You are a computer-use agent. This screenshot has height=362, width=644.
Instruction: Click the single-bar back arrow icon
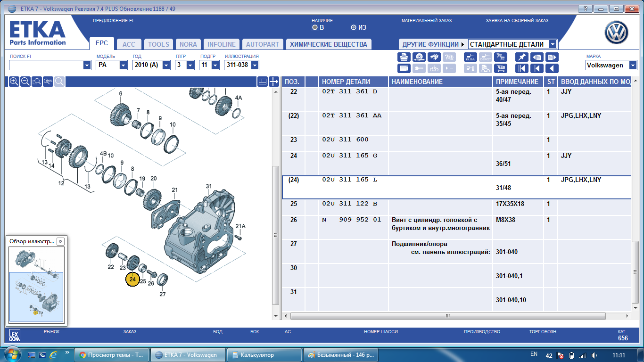pos(537,68)
